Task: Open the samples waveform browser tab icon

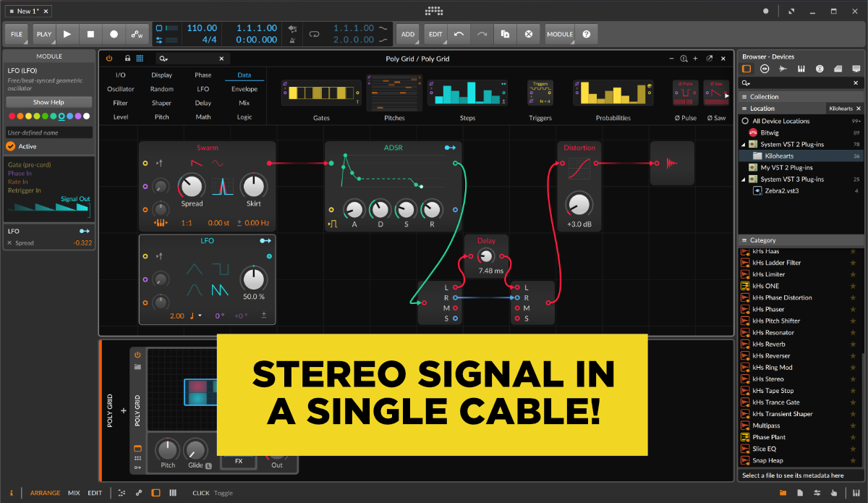Action: coord(783,69)
